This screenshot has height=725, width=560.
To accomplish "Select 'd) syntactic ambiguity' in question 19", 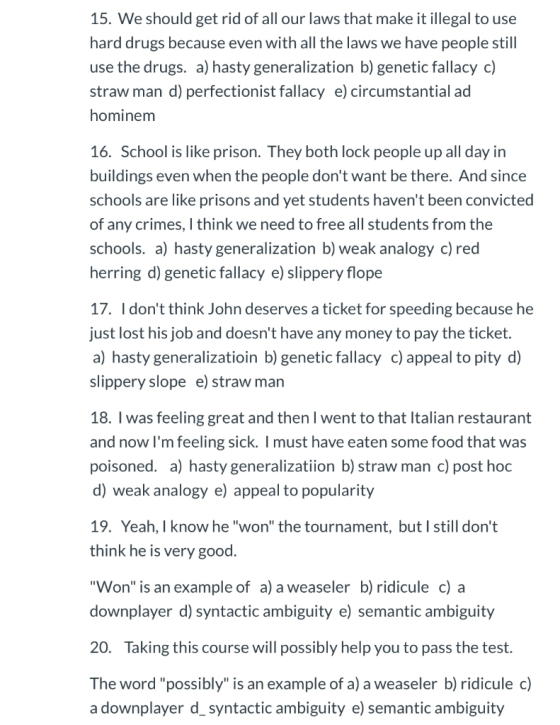I will (256, 611).
